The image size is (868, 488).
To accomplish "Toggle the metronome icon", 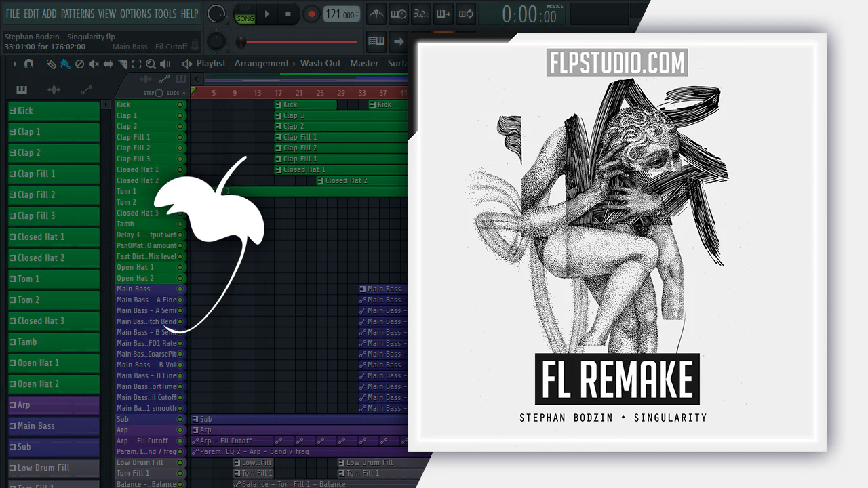I will (x=376, y=14).
